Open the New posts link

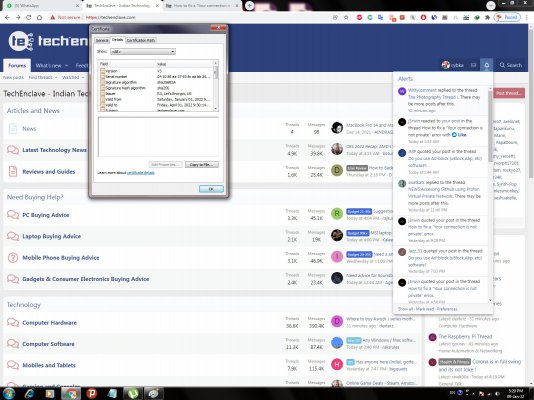[13, 78]
